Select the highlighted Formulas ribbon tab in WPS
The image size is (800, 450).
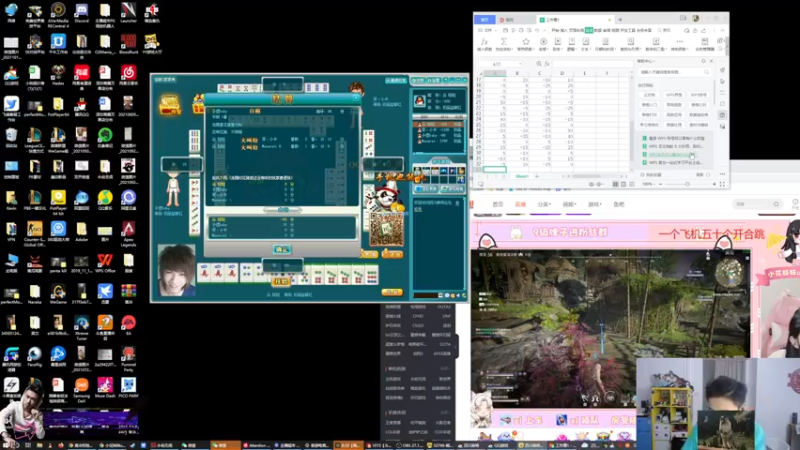click(x=589, y=31)
